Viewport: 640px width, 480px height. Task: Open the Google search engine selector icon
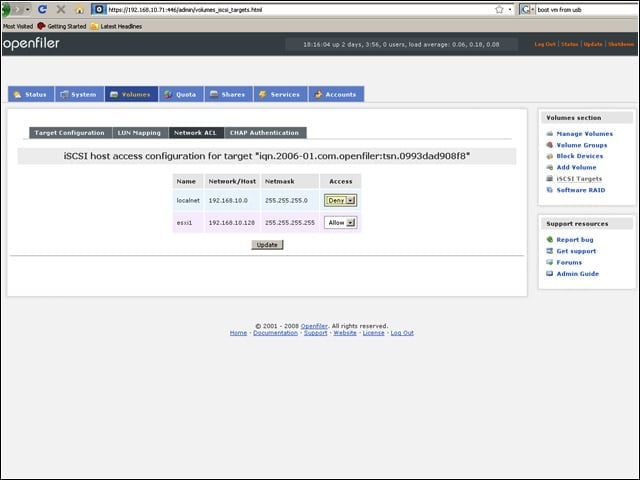(526, 9)
